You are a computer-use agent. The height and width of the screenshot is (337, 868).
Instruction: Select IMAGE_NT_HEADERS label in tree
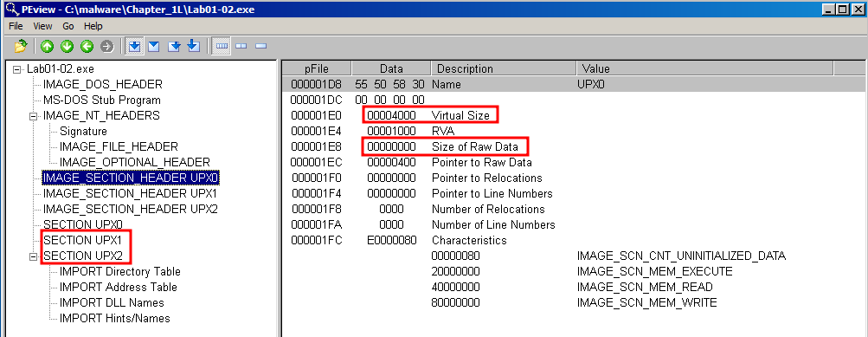[x=101, y=115]
